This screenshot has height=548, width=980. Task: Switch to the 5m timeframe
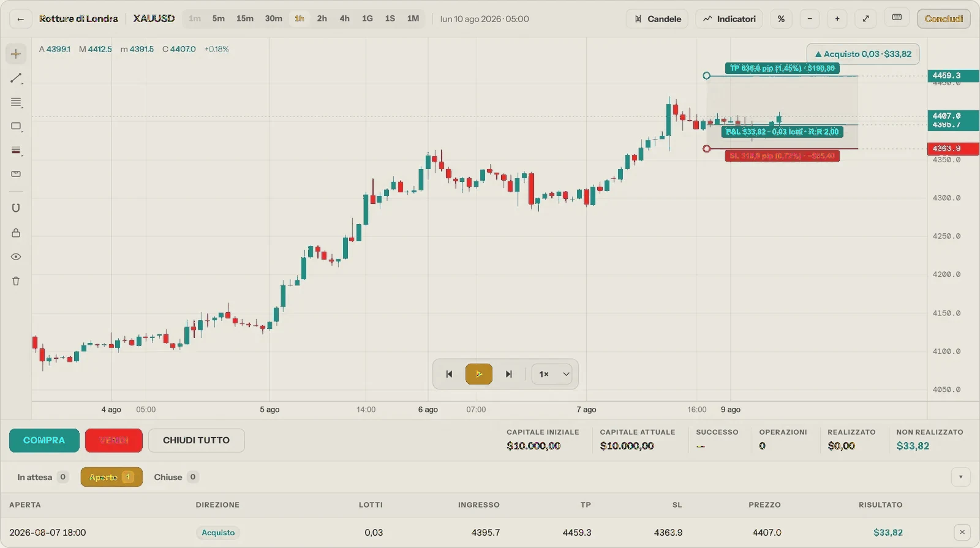click(x=219, y=19)
